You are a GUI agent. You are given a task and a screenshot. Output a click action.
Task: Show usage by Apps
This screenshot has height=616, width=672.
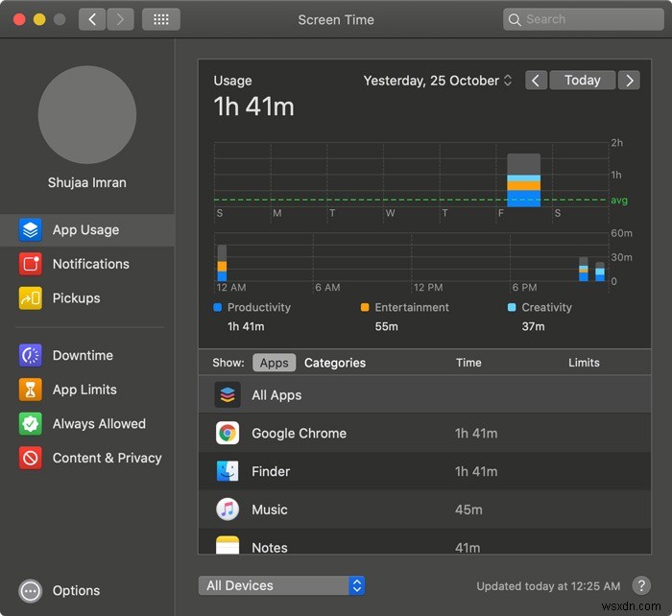click(x=274, y=363)
